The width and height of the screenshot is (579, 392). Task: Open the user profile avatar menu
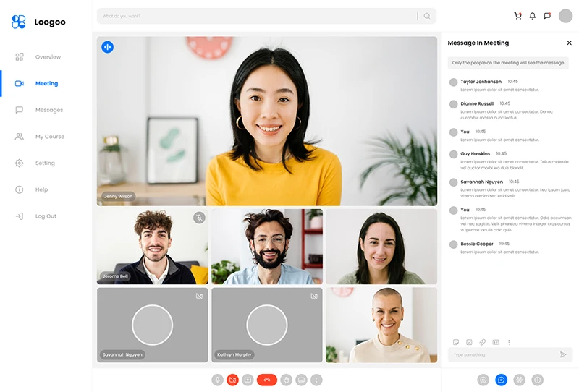565,16
